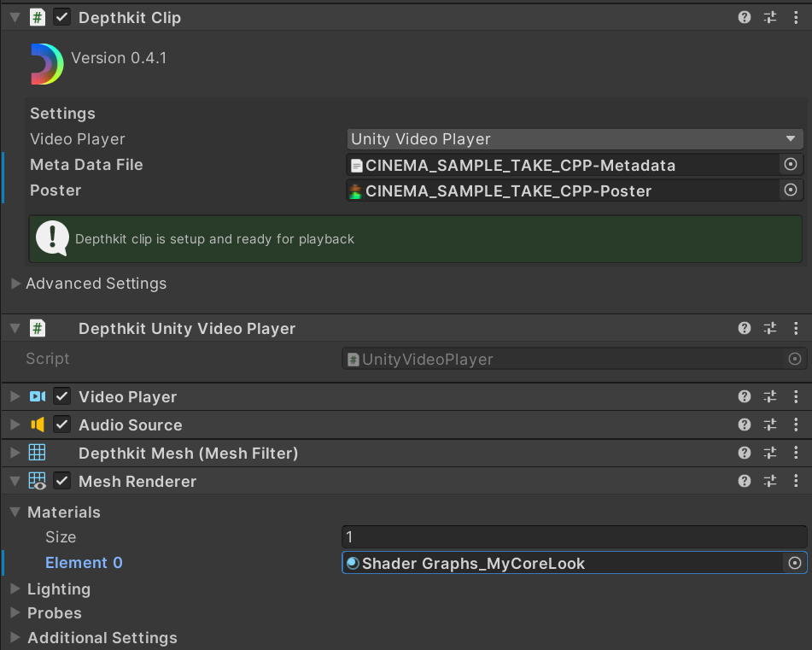Click the CINEMA_SAMPLE_TAKE_CPP-Poster reference field
This screenshot has height=650, width=812.
click(564, 190)
